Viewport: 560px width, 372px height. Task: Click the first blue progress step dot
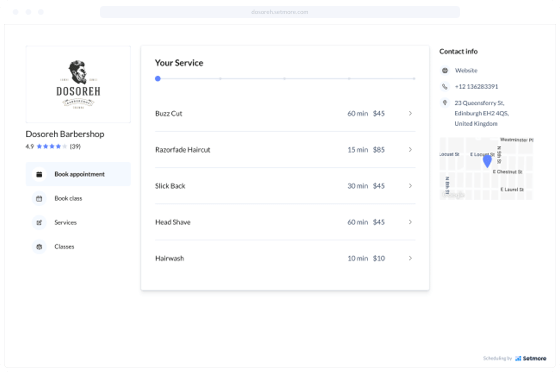coord(158,79)
